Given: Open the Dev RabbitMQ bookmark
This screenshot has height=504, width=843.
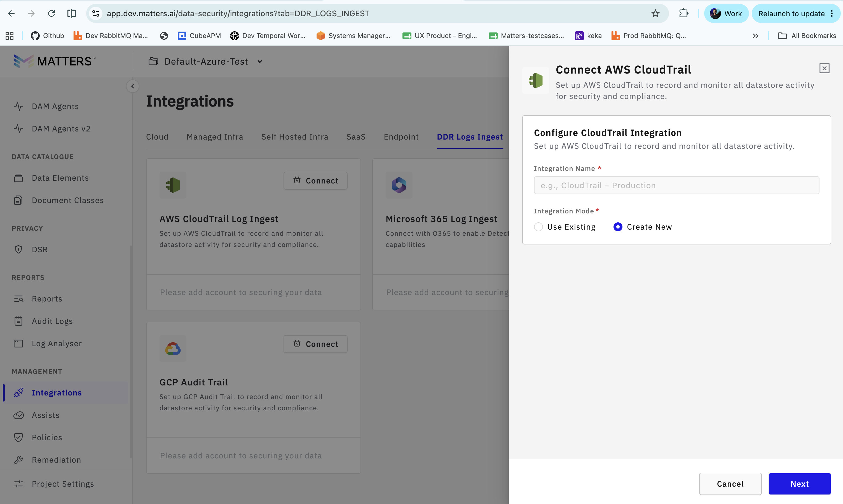Looking at the screenshot, I should pyautogui.click(x=111, y=36).
